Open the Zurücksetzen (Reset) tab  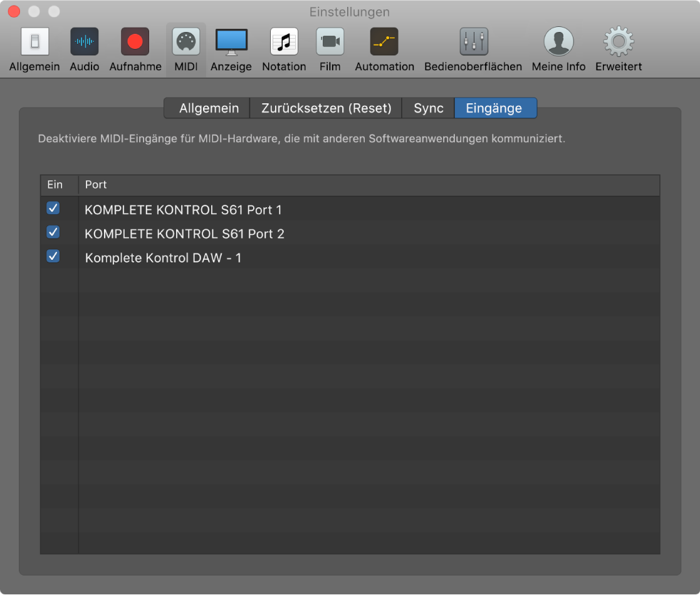click(x=326, y=108)
